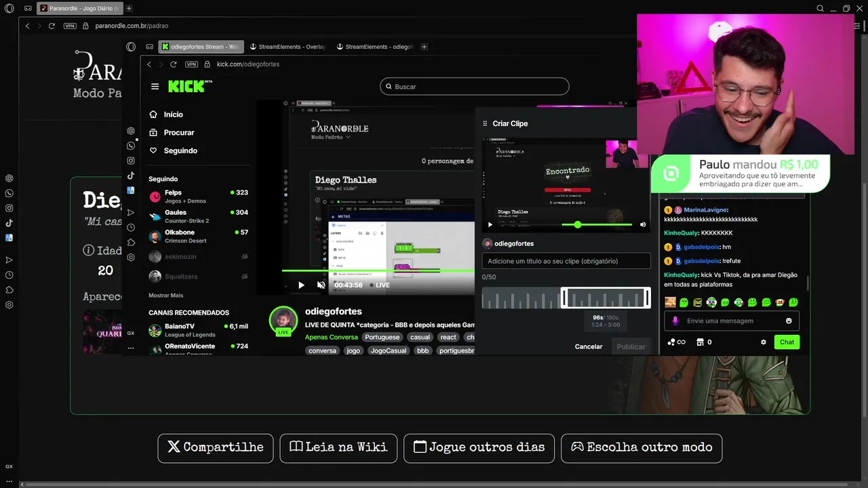Click the channel points infinity icon
The height and width of the screenshot is (488, 868).
681,342
